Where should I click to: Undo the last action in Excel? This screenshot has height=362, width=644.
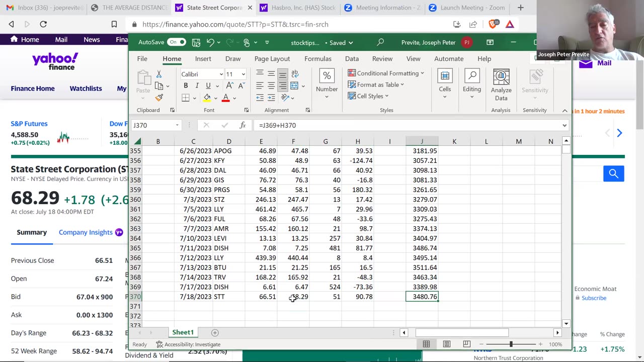pyautogui.click(x=210, y=42)
